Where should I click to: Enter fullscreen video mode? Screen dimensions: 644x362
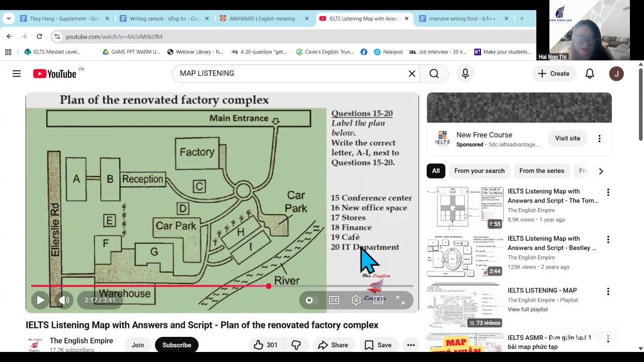click(x=400, y=300)
